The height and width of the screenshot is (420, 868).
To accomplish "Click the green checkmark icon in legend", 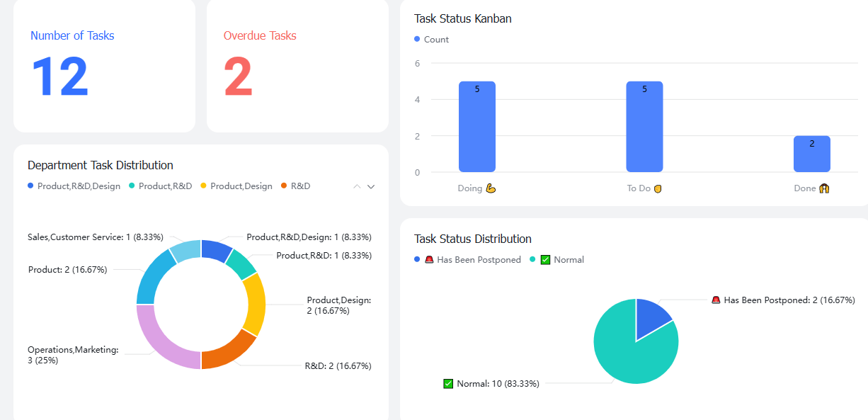I will [545, 260].
